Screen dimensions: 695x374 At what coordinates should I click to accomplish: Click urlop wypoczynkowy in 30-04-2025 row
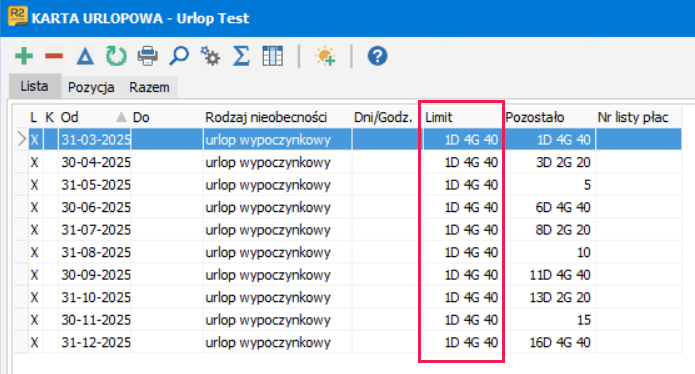point(268,163)
